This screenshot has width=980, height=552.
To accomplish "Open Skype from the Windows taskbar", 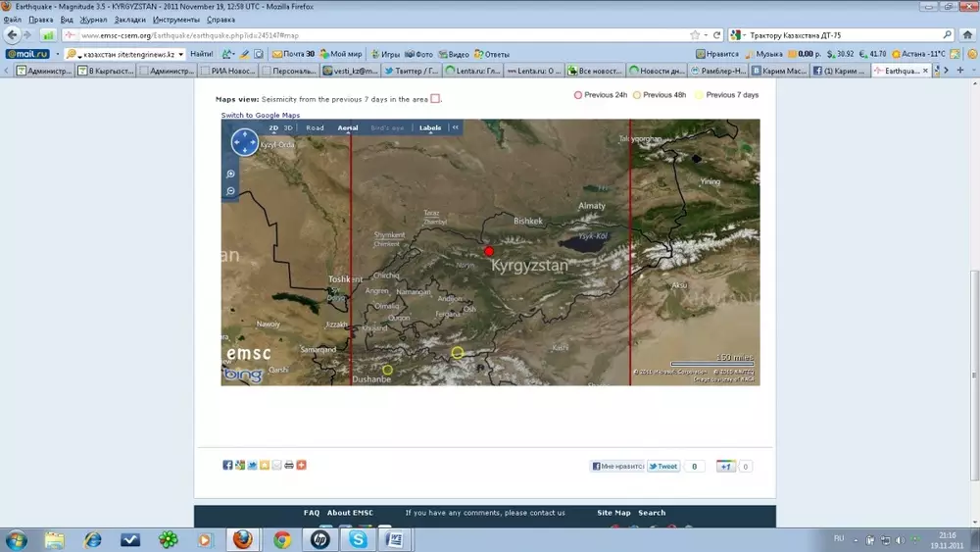I will point(358,540).
